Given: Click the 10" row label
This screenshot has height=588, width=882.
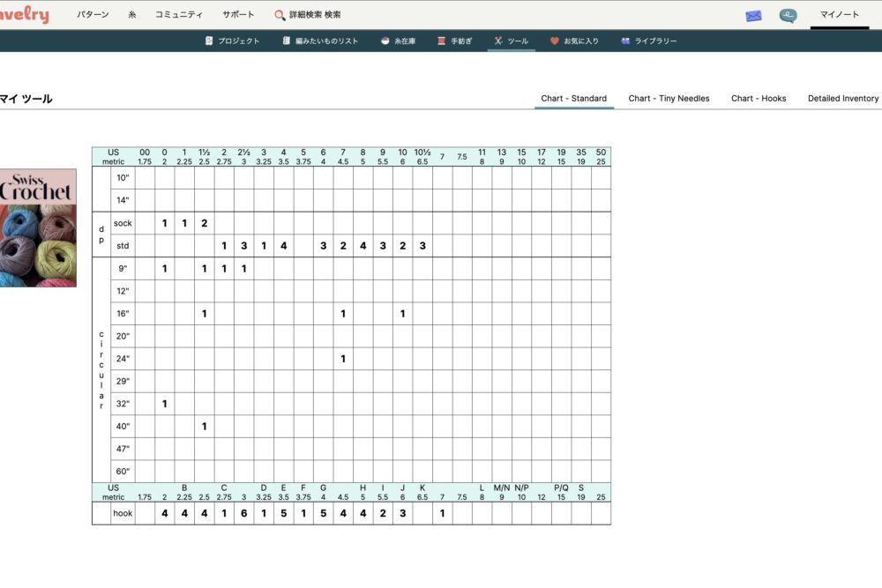Looking at the screenshot, I should tap(123, 178).
